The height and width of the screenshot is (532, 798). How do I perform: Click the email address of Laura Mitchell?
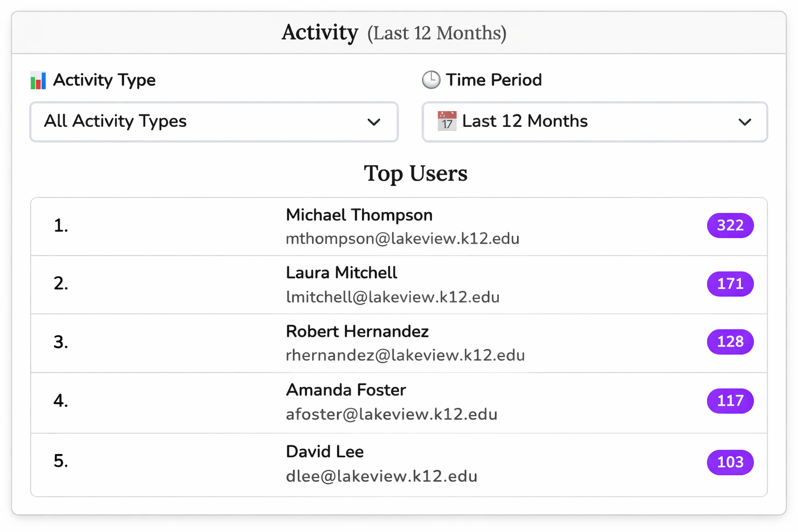tap(393, 297)
